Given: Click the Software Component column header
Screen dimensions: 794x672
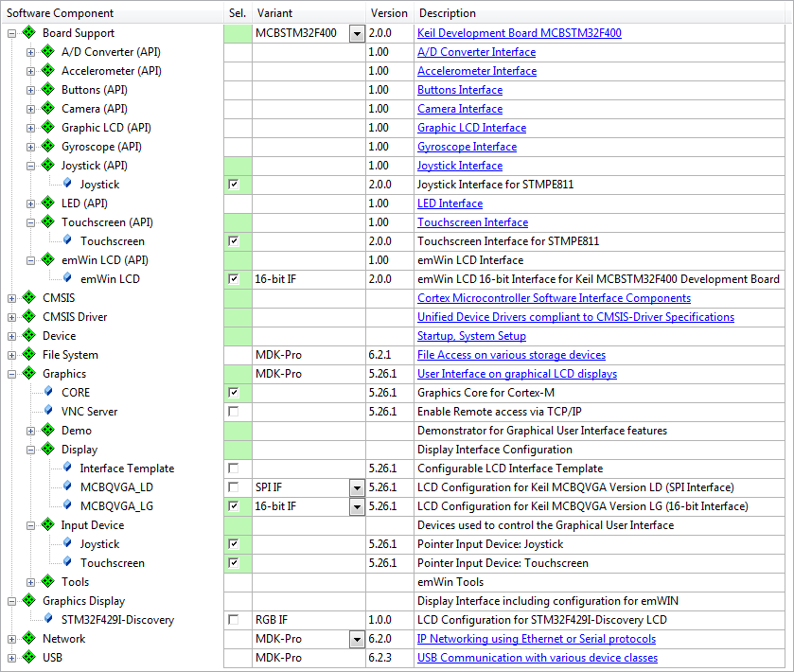Looking at the screenshot, I should click(x=61, y=13).
